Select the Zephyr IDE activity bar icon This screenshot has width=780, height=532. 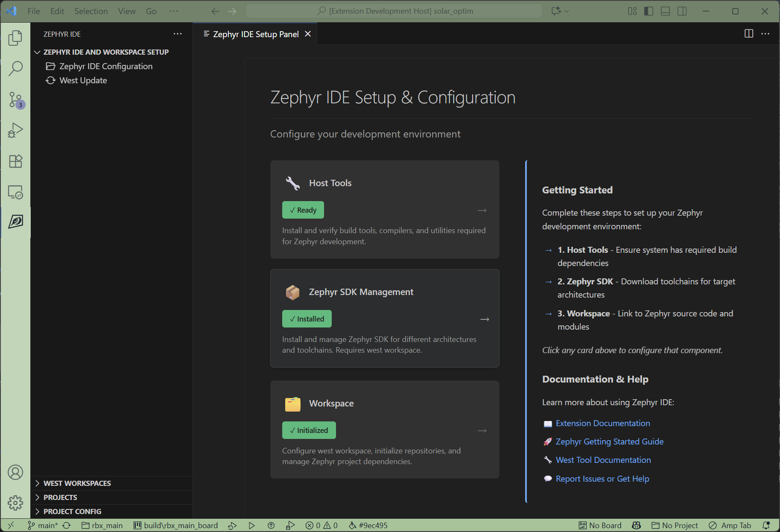pos(15,222)
